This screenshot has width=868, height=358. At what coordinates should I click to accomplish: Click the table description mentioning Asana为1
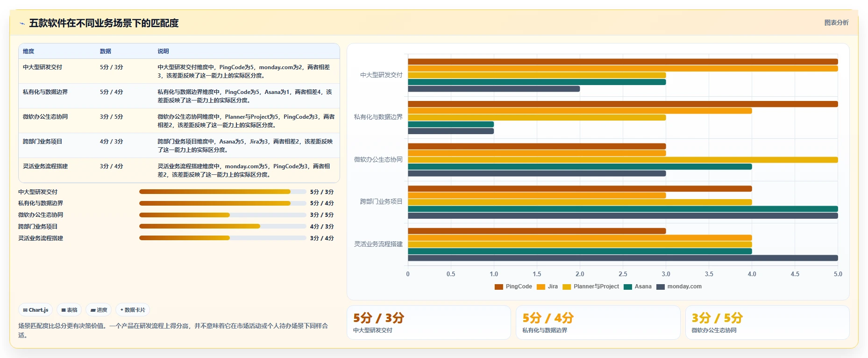point(245,96)
